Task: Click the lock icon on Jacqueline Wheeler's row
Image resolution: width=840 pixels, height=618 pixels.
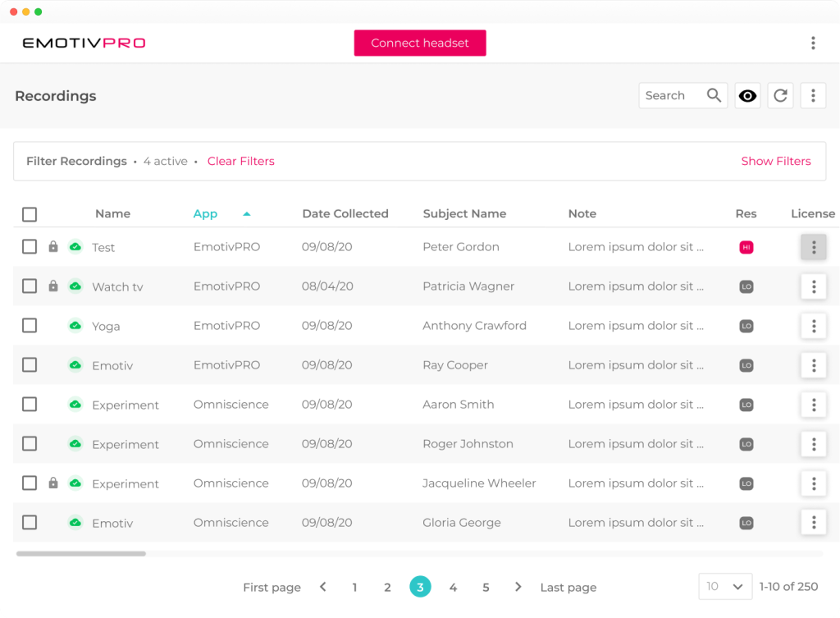Action: coord(53,483)
